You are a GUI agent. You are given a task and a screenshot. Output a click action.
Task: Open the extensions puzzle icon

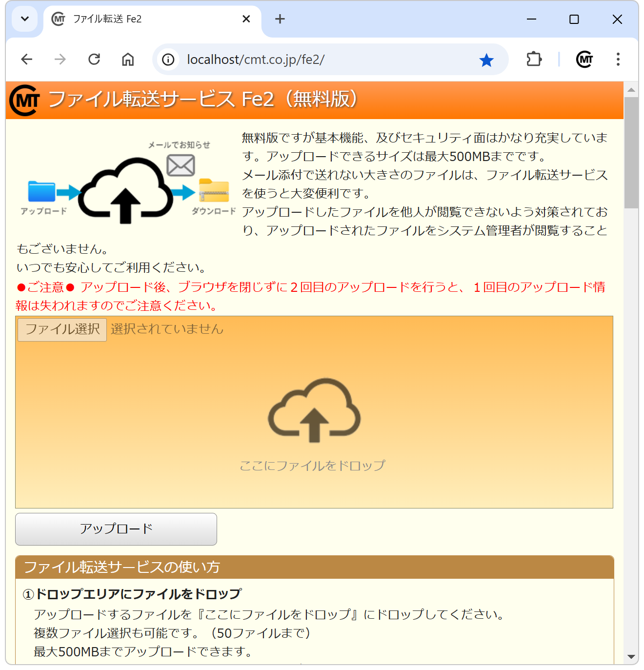pyautogui.click(x=534, y=60)
